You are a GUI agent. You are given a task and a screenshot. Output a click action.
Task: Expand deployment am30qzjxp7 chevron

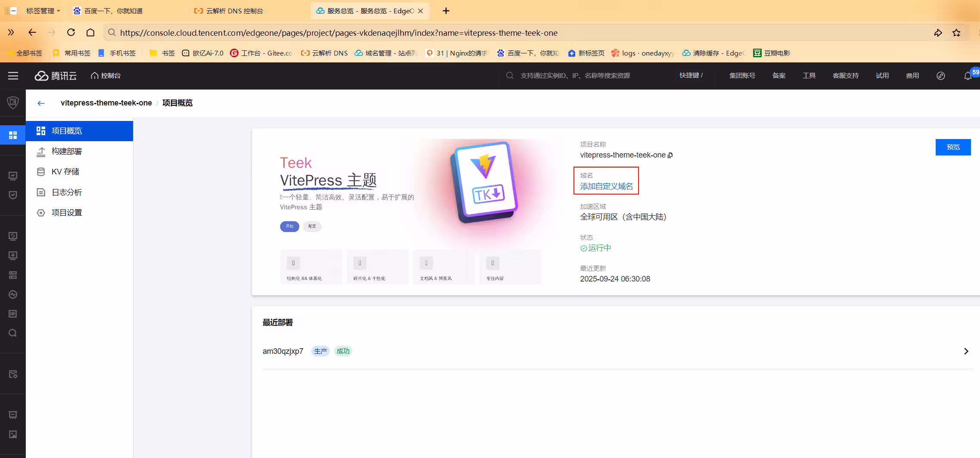(x=966, y=351)
